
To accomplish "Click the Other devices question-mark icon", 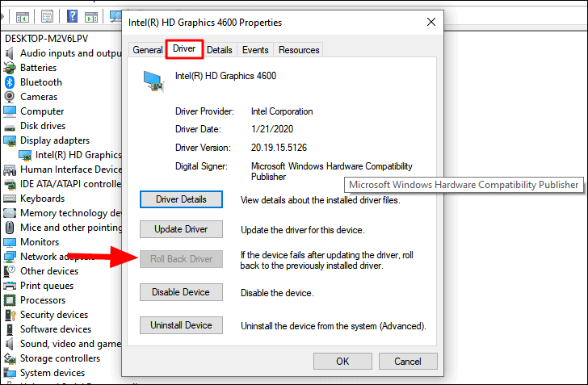I will pyautogui.click(x=10, y=271).
